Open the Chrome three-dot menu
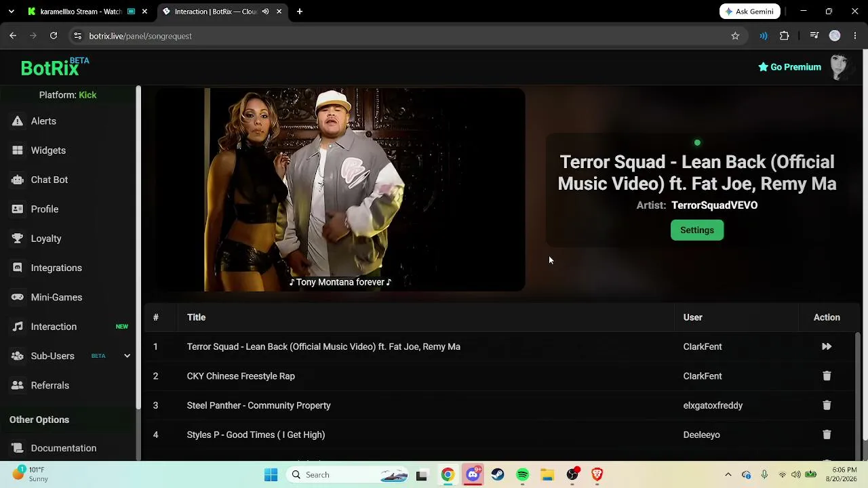The width and height of the screenshot is (868, 488). [x=855, y=36]
